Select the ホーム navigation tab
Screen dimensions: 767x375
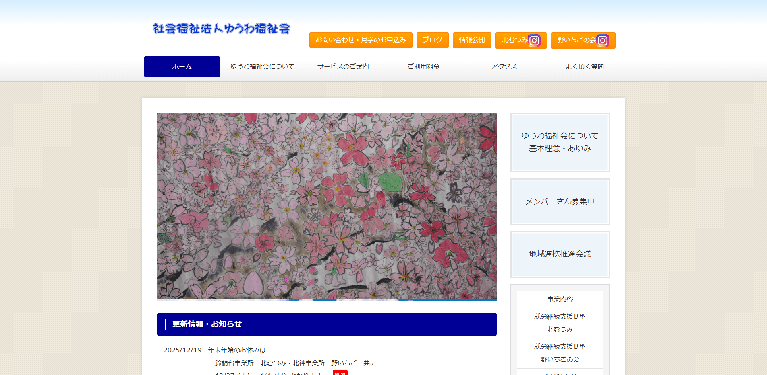(182, 66)
